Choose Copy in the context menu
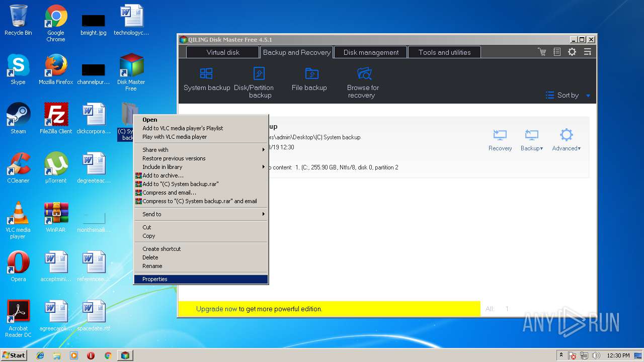Viewport: 644px width, 362px height. tap(201, 236)
